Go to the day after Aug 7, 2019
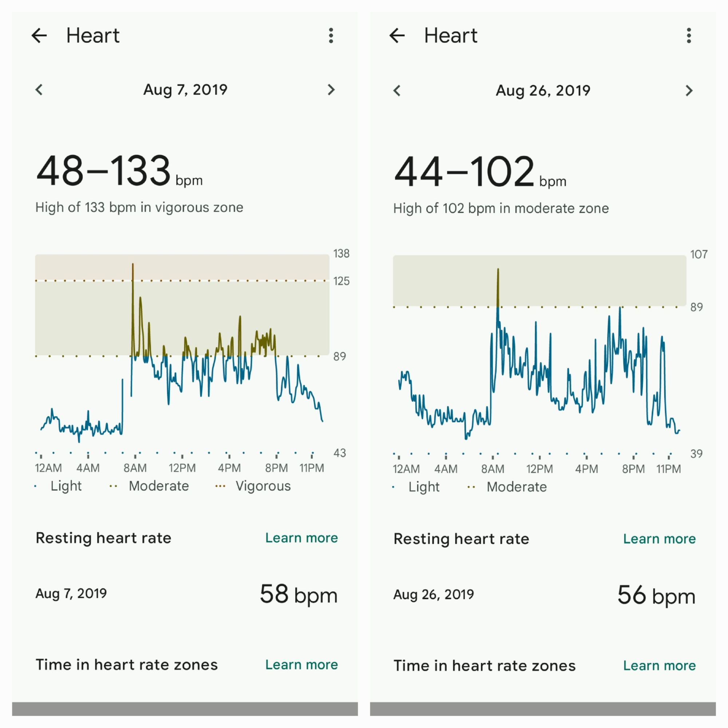 point(331,90)
